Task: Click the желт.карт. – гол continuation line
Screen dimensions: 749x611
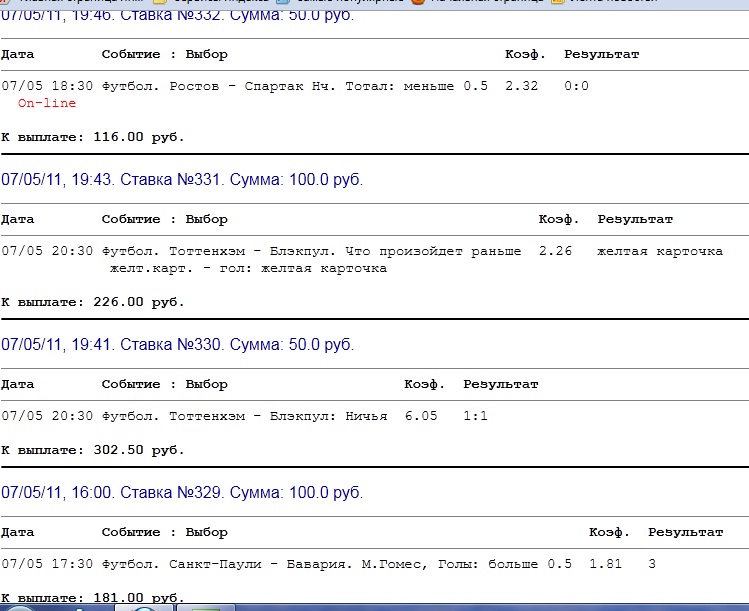Action: 248,268
